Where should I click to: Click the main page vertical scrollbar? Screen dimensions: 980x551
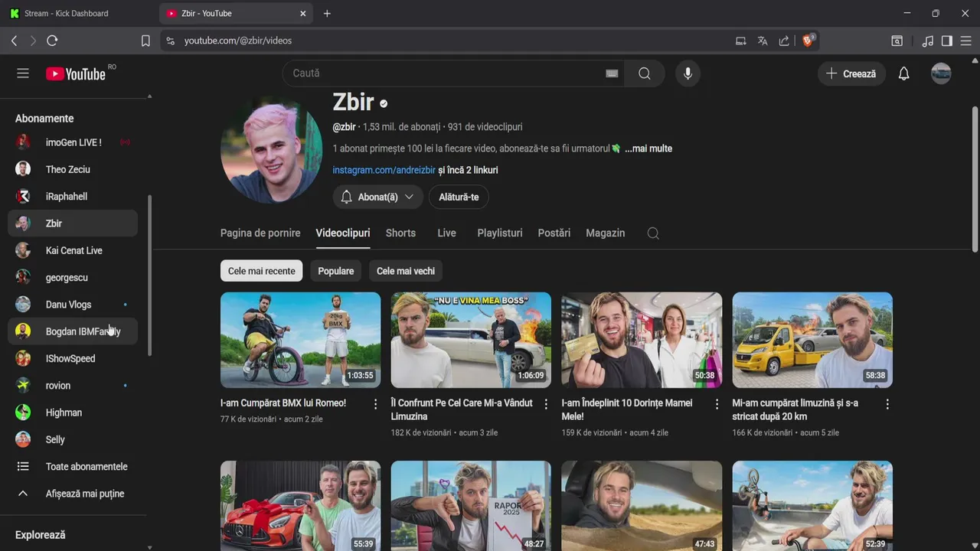(975, 180)
